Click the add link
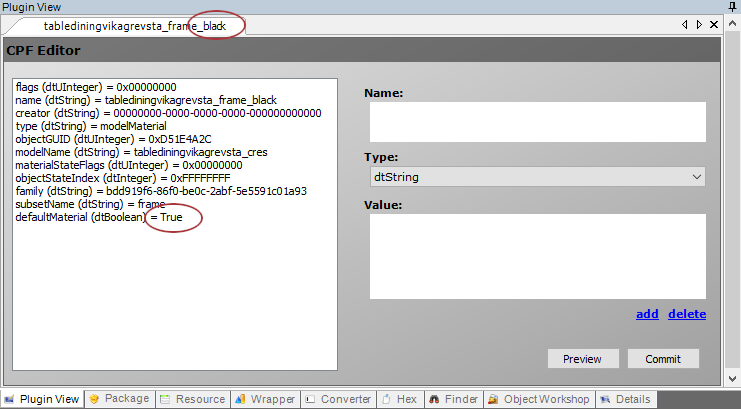This screenshot has width=741, height=409. pyautogui.click(x=647, y=314)
